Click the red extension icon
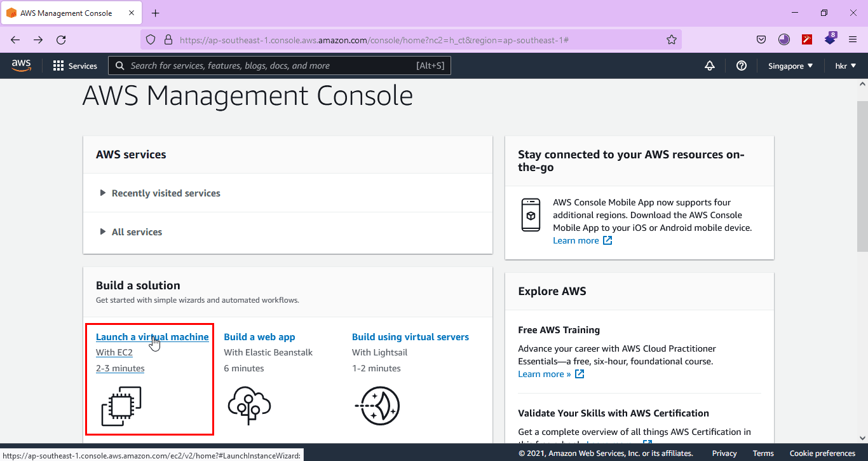 (x=807, y=39)
